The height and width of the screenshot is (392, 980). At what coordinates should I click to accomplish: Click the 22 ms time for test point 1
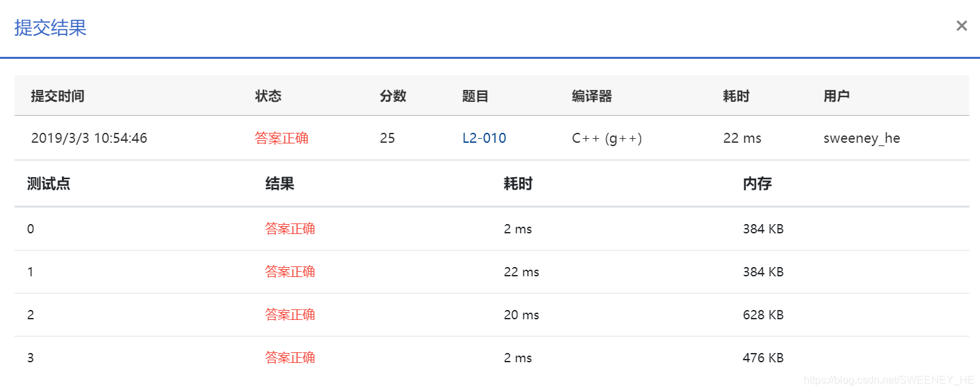tap(521, 272)
